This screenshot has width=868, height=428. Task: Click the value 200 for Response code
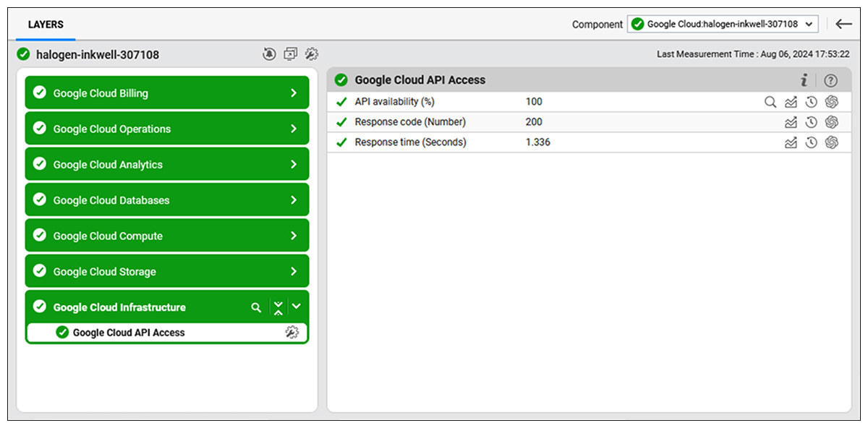pos(534,122)
